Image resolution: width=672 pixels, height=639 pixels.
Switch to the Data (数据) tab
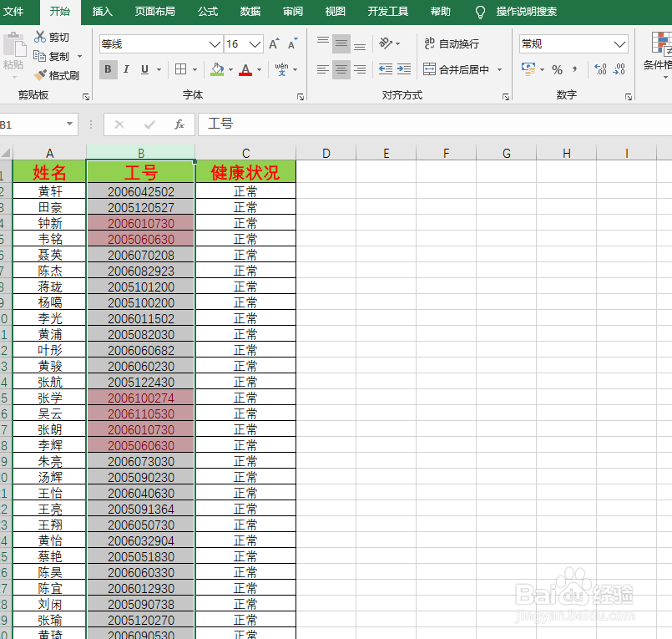point(250,12)
